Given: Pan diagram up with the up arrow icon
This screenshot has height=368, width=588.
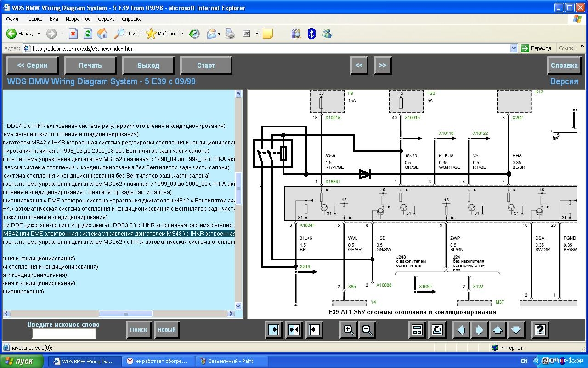Looking at the screenshot, I should (x=498, y=329).
